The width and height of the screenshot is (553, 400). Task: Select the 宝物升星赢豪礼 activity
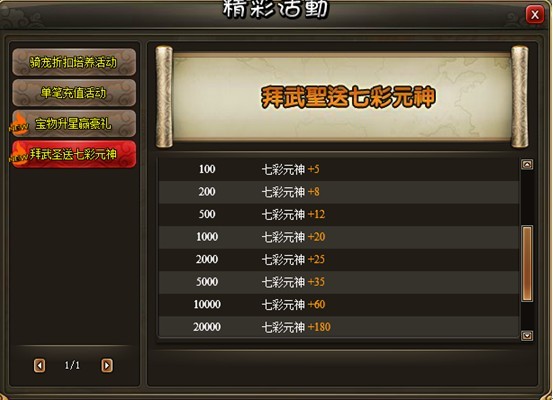pos(74,123)
